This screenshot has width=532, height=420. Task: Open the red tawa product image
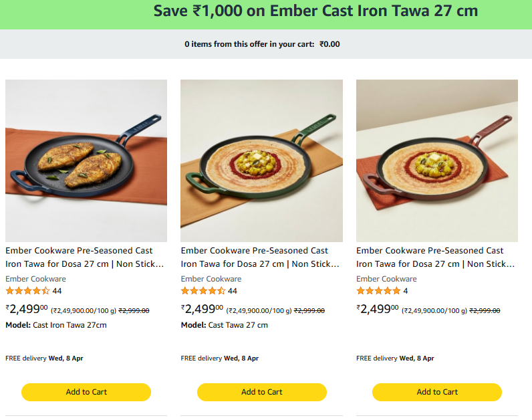coord(436,161)
